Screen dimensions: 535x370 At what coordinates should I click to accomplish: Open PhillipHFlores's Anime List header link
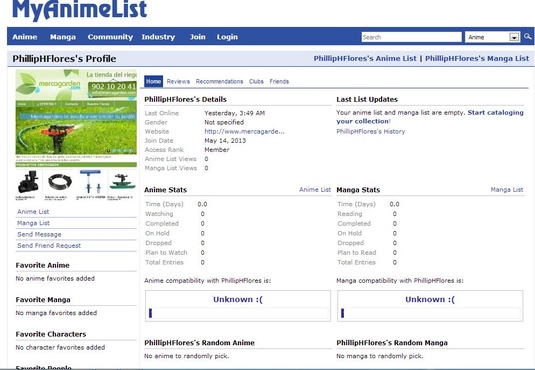(365, 58)
